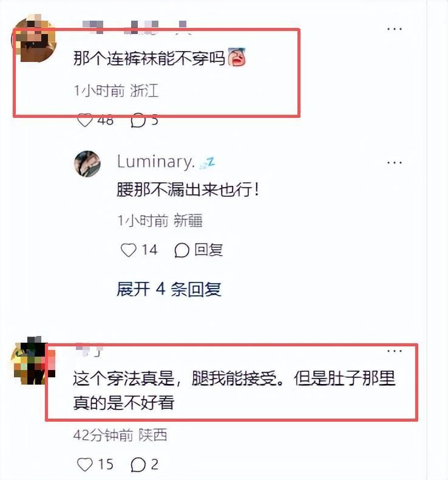
Task: Open three-dot menu on Shaanxi comment
Action: (x=394, y=351)
